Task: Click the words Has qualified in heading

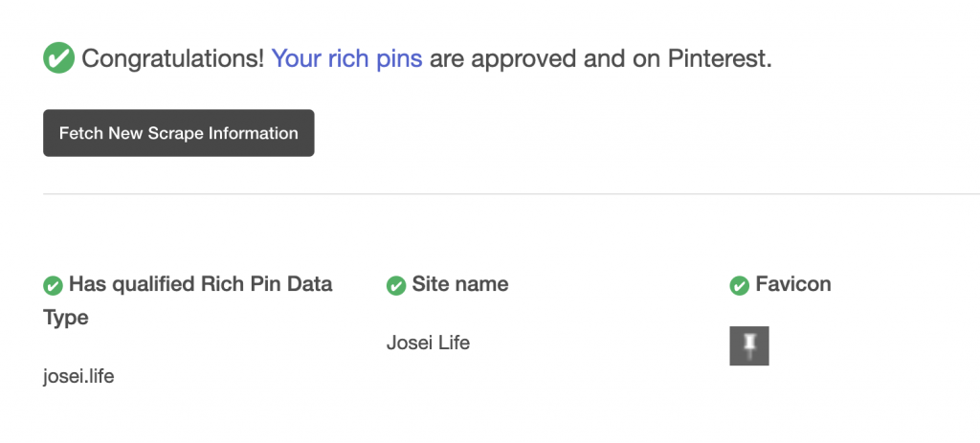Action: pos(132,284)
